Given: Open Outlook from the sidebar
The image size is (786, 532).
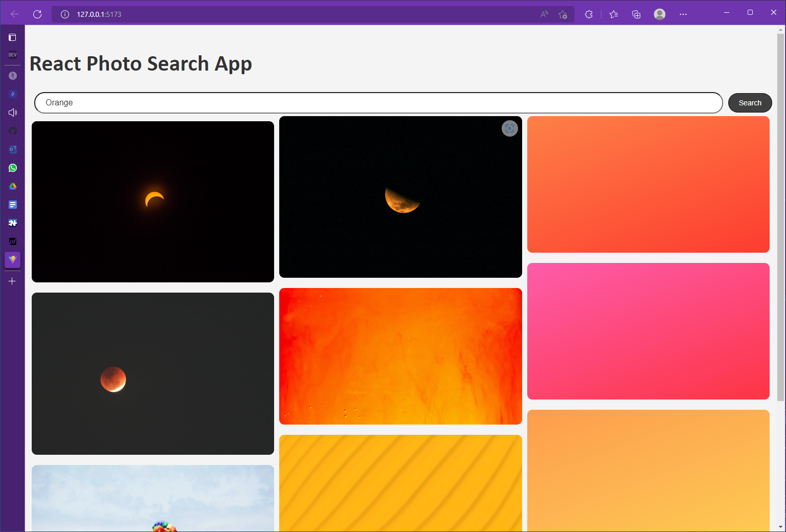Looking at the screenshot, I should coord(12,149).
